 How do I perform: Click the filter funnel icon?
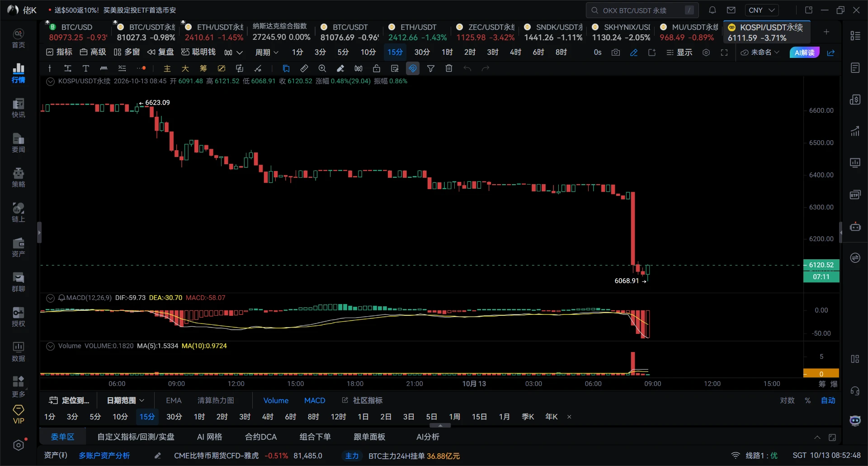pos(431,68)
